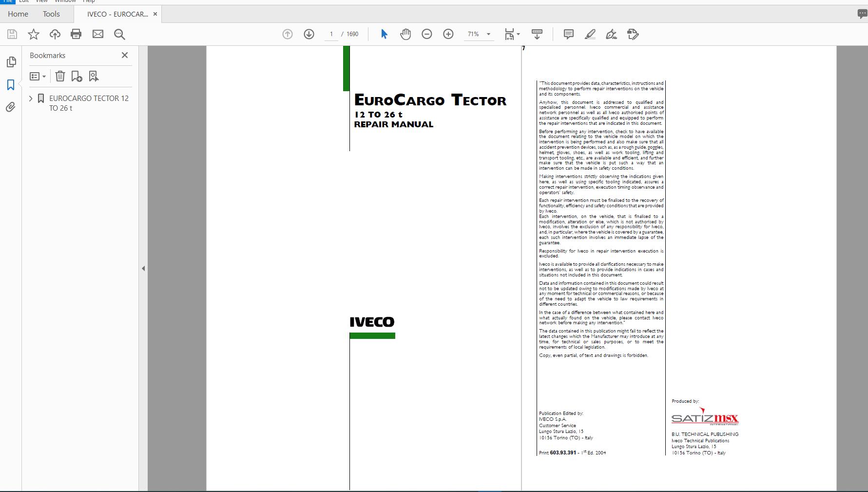Select the Hand tool for panning
Screen dimensions: 868x492
tap(405, 34)
